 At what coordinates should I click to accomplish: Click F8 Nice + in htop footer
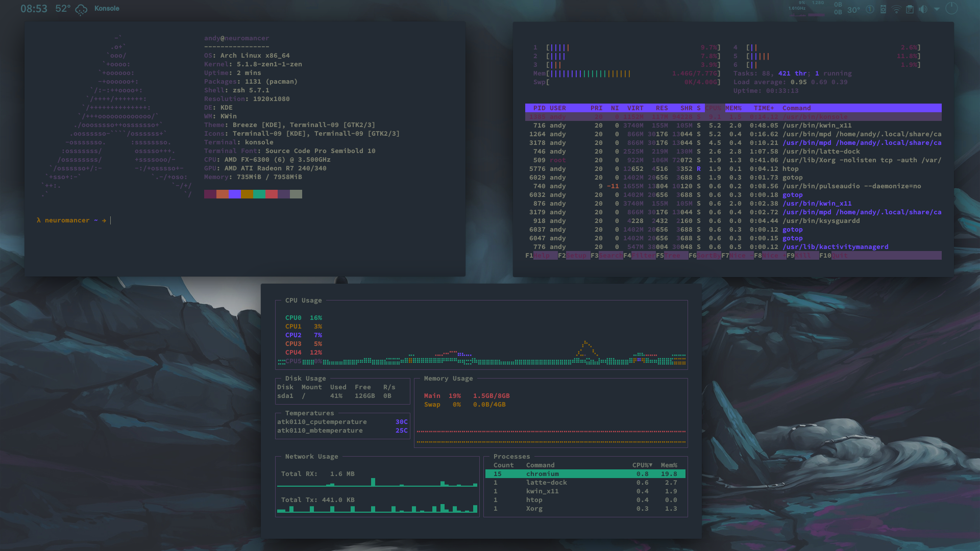(x=770, y=256)
